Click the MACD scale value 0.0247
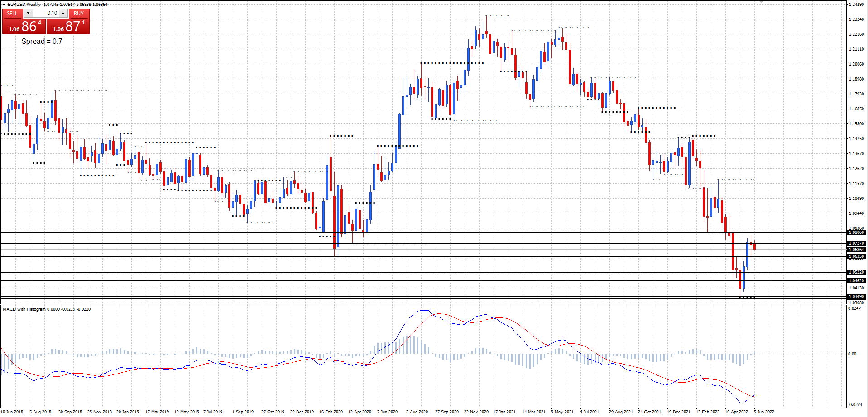Screen dimensions: 868x417 click(x=854, y=308)
